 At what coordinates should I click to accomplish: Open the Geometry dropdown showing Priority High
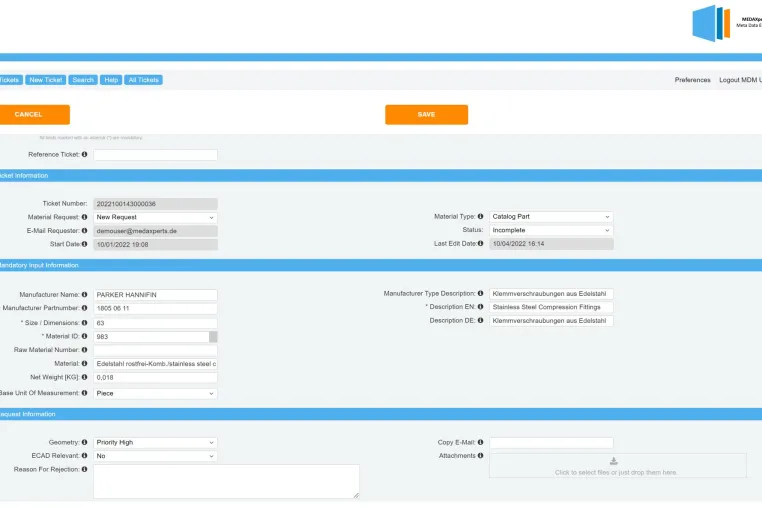pyautogui.click(x=156, y=442)
